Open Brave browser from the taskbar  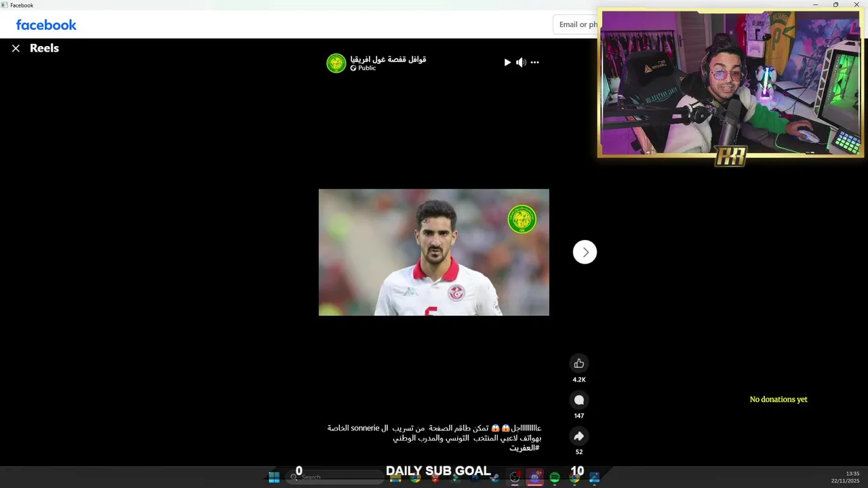click(x=435, y=477)
